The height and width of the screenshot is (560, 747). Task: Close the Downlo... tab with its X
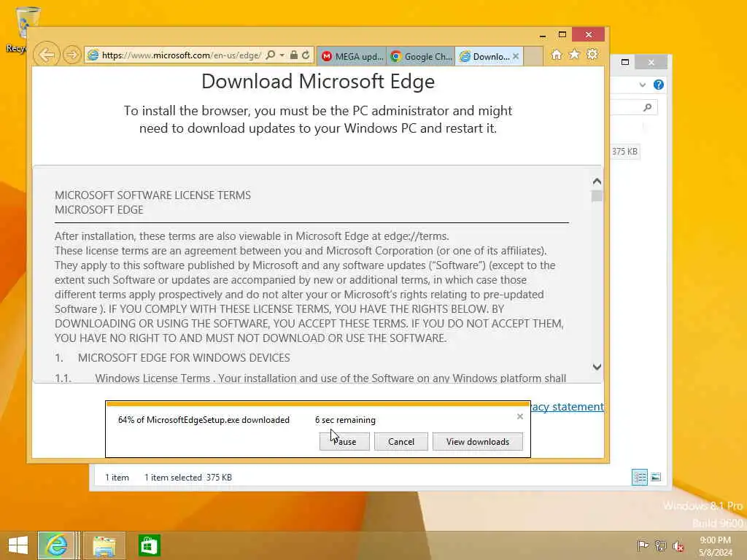(x=516, y=56)
